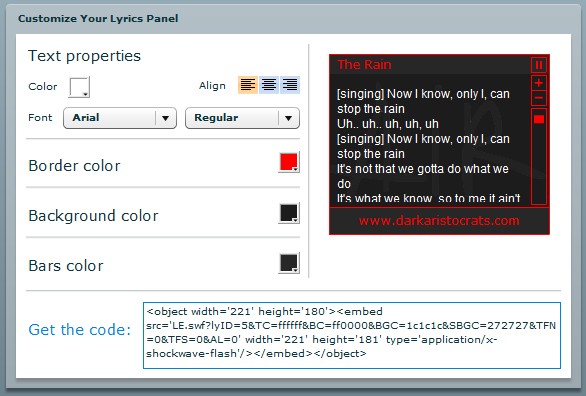This screenshot has height=396, width=586.
Task: Decrease lyrics text size with minus icon
Action: coord(539,98)
